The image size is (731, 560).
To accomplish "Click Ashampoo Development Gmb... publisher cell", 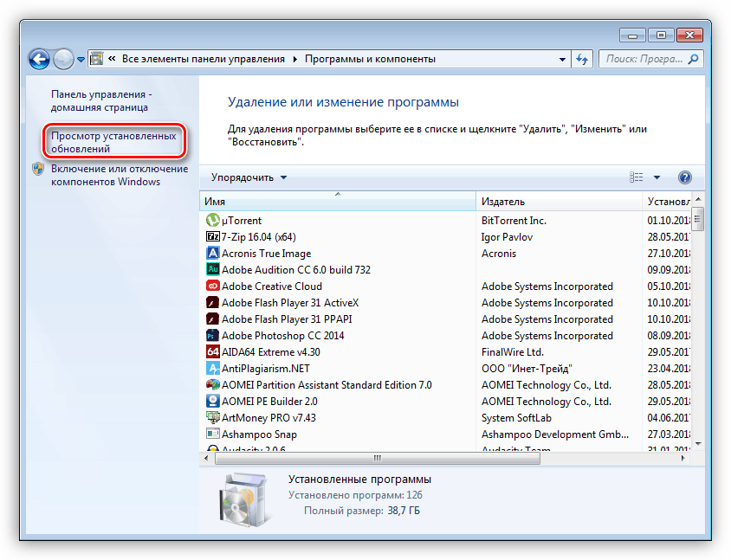I will (555, 434).
